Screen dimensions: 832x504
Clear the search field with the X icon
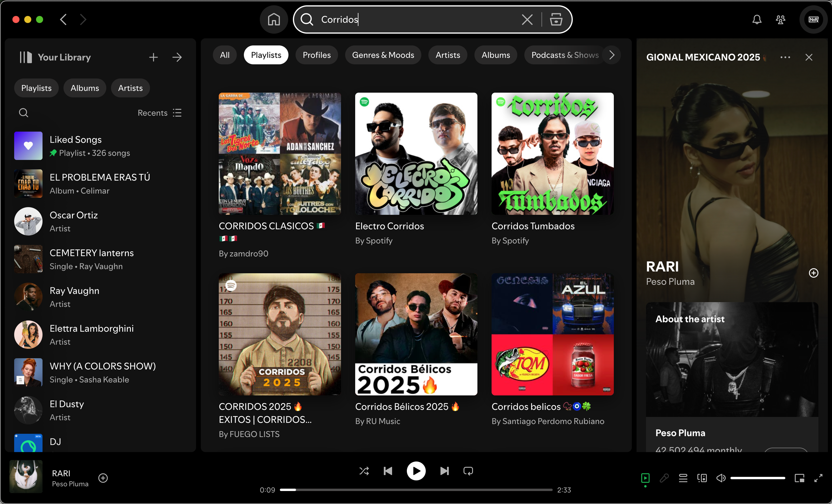click(x=527, y=19)
